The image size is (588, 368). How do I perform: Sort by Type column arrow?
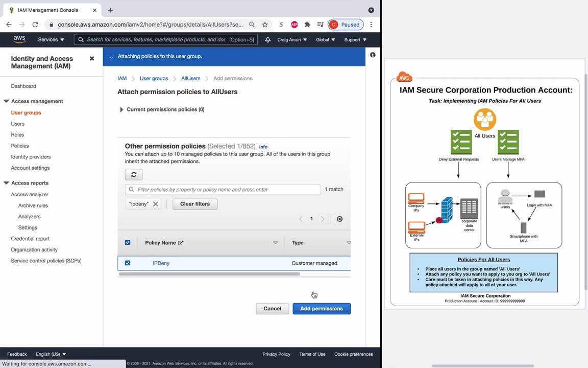(x=349, y=243)
